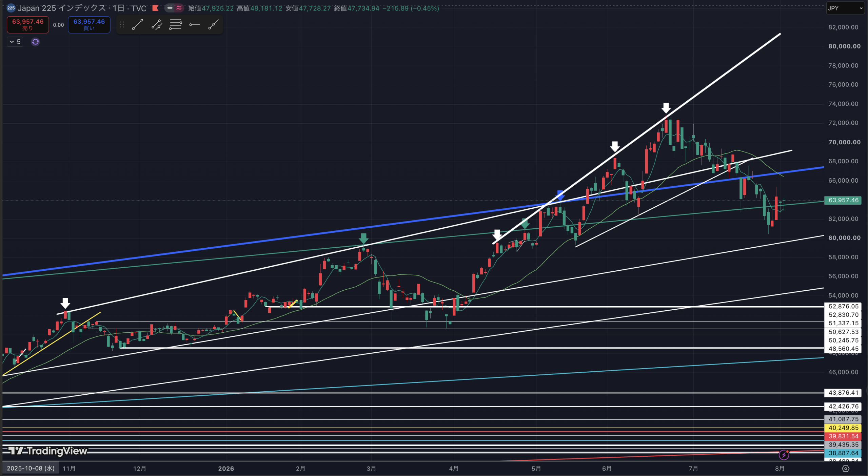The height and width of the screenshot is (476, 868).
Task: Select the parallel channel drawing tool
Action: point(156,25)
